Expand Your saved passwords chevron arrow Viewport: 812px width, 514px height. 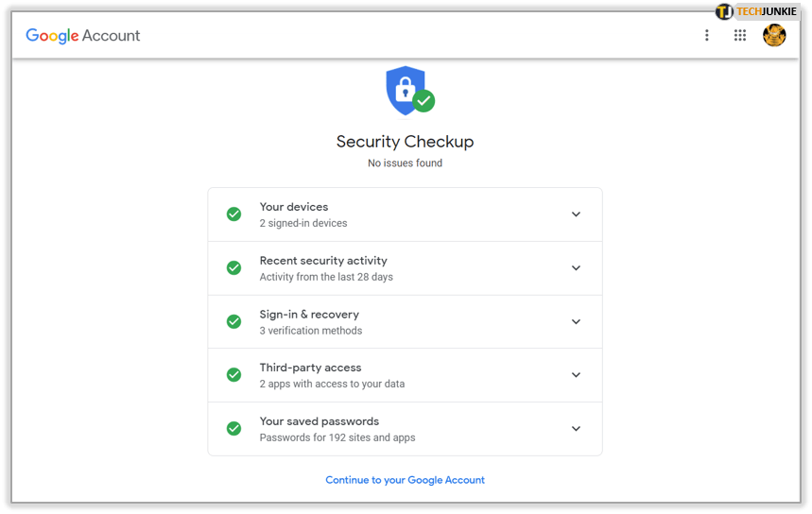click(x=576, y=429)
